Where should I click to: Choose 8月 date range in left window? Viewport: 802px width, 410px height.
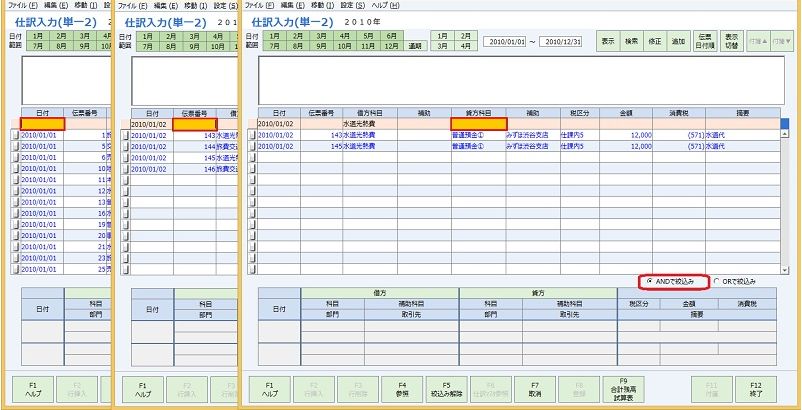coord(61,46)
